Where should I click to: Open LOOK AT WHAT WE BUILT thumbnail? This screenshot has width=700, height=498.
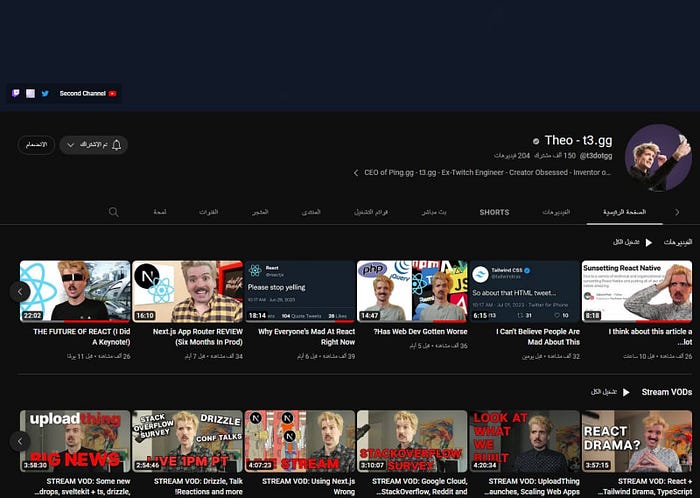[525, 441]
